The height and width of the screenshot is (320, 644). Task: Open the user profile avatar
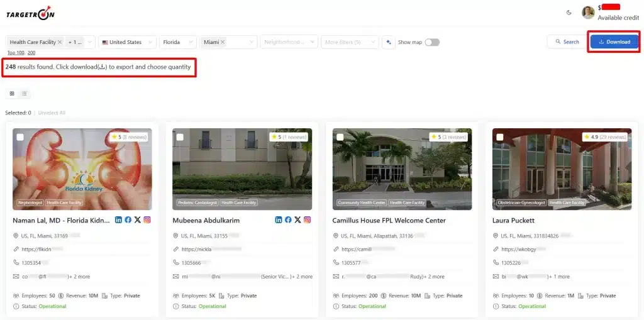point(588,13)
